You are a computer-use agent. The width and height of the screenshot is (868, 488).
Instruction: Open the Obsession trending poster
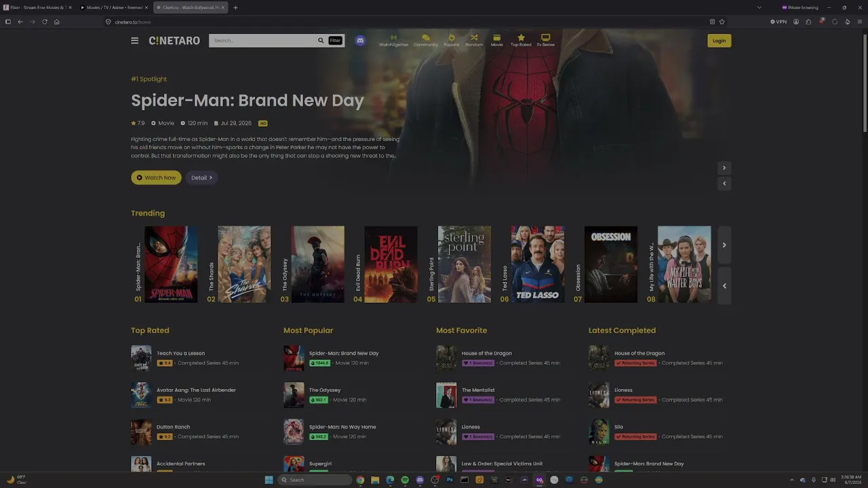(x=611, y=264)
